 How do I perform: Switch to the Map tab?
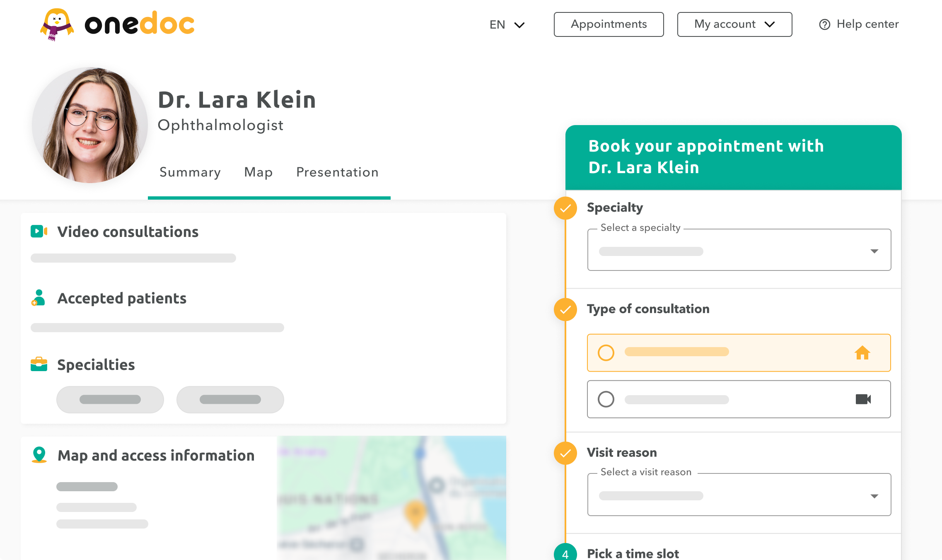(x=258, y=172)
